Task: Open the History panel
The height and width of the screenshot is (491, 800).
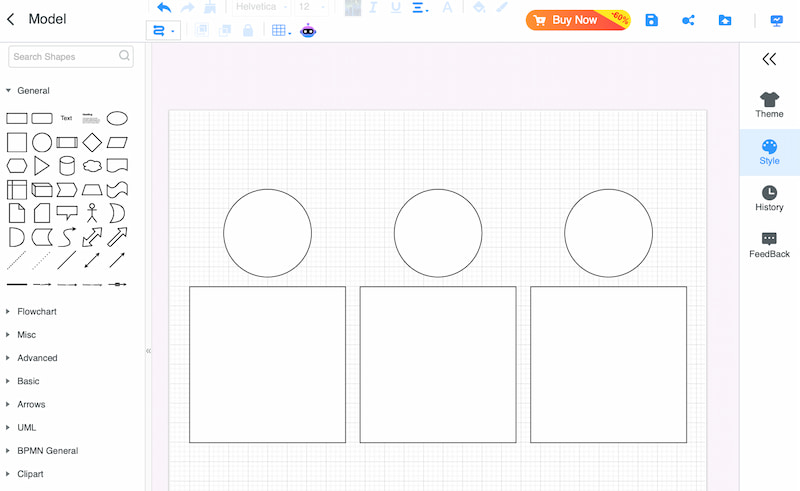Action: tap(769, 199)
